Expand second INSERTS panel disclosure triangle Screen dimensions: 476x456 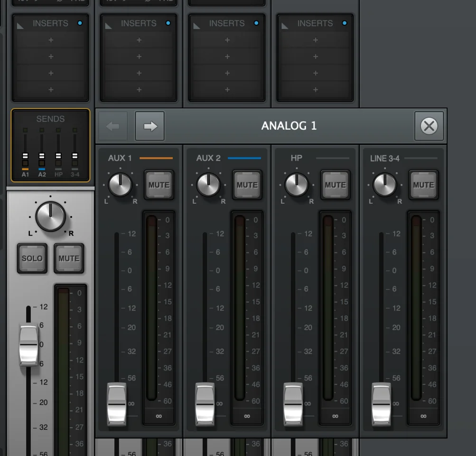(109, 25)
